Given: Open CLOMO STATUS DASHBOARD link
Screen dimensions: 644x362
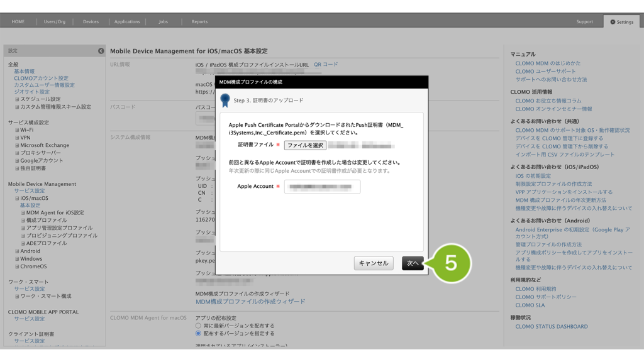Looking at the screenshot, I should coord(551,326).
